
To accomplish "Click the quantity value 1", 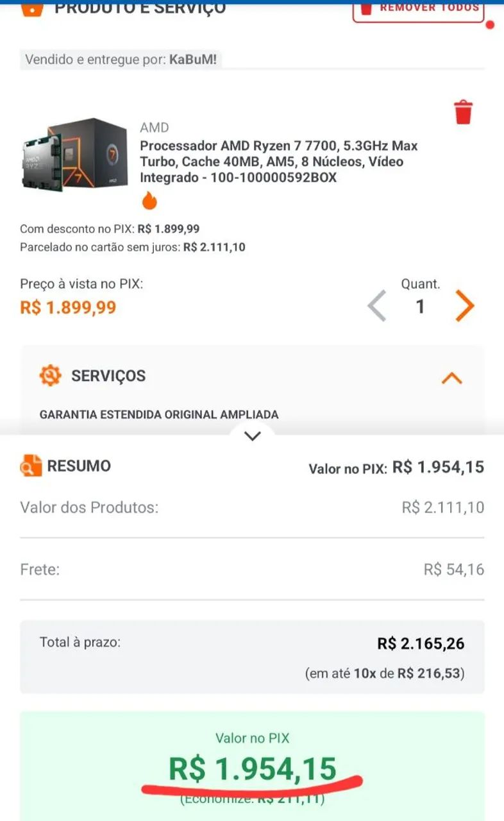I will [420, 307].
